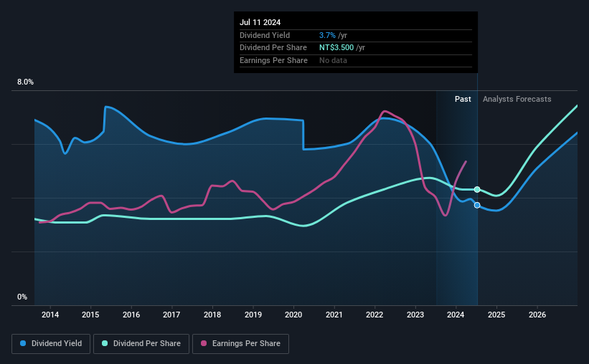Click the 2020 x-axis label
The width and height of the screenshot is (589, 364).
(293, 315)
